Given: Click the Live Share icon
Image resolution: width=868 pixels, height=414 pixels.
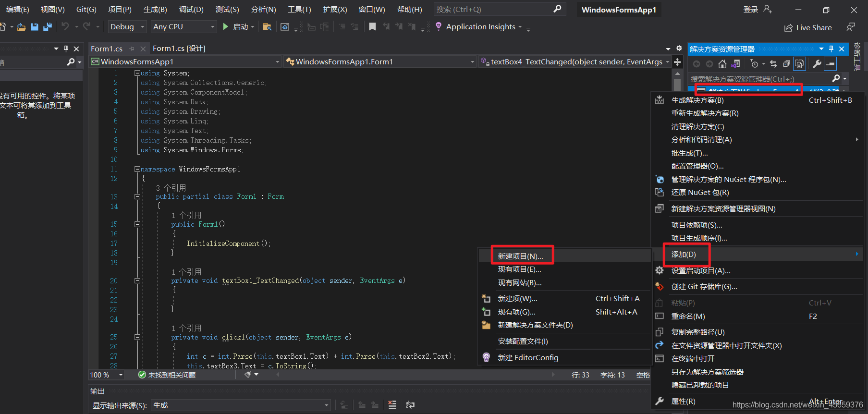Looking at the screenshot, I should (x=788, y=28).
